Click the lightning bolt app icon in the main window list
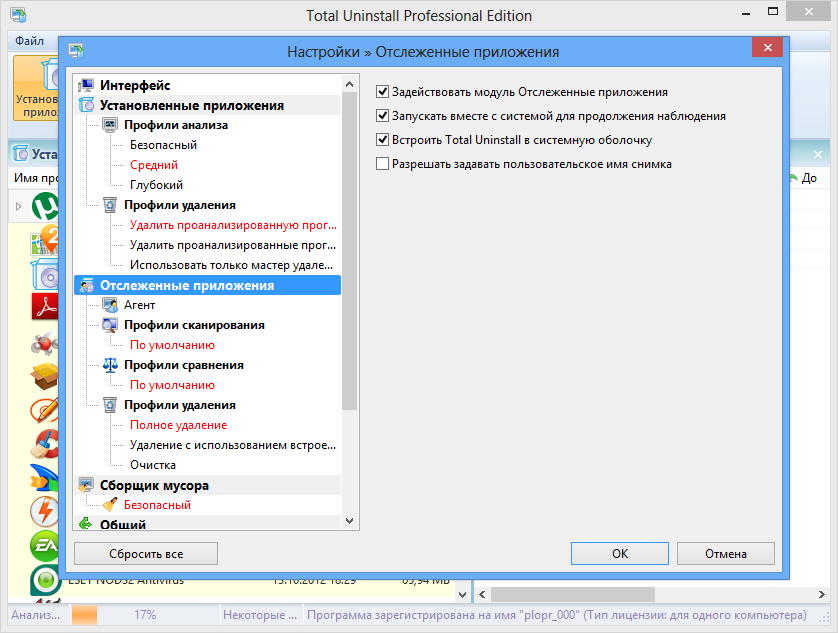The width and height of the screenshot is (838, 633). (45, 512)
